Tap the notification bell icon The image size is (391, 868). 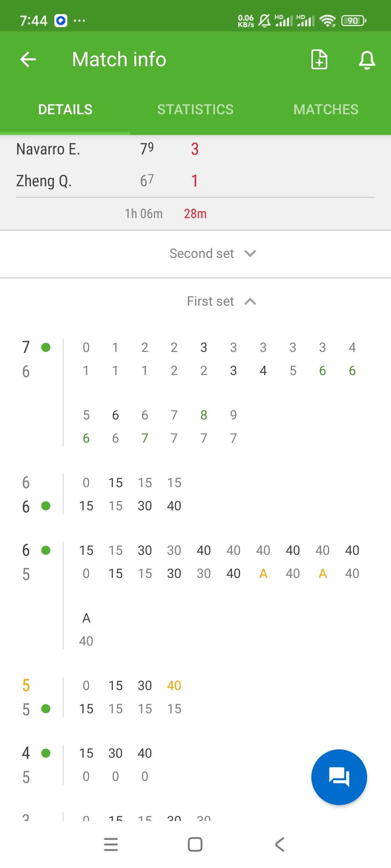pyautogui.click(x=367, y=60)
